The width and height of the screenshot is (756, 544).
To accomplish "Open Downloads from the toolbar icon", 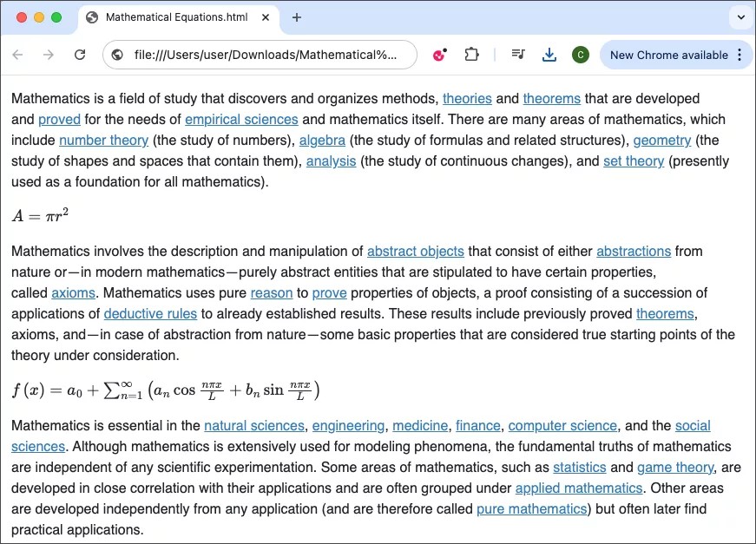I will coord(549,54).
